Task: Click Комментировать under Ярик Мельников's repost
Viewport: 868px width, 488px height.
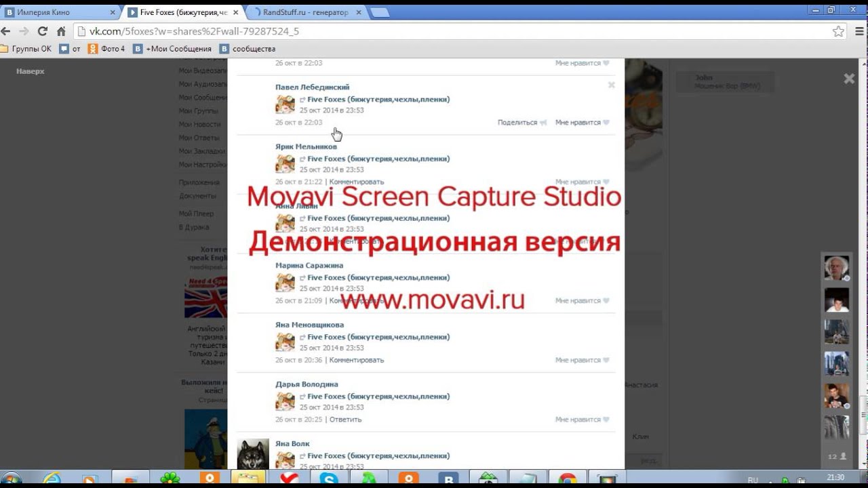Action: tap(357, 182)
